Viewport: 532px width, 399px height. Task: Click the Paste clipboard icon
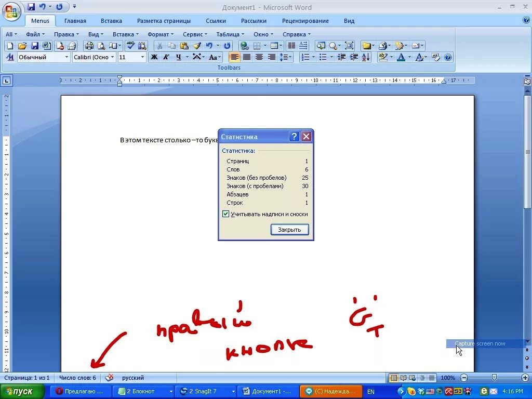[184, 46]
